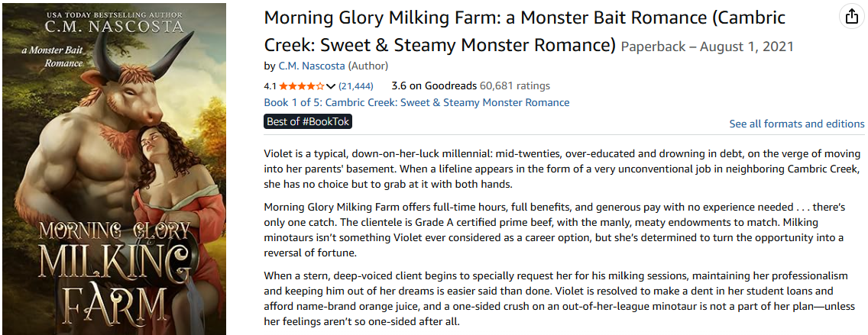Click the 3.6 on Goodreads rating text
Viewport: 868px width, 335px height.
433,85
